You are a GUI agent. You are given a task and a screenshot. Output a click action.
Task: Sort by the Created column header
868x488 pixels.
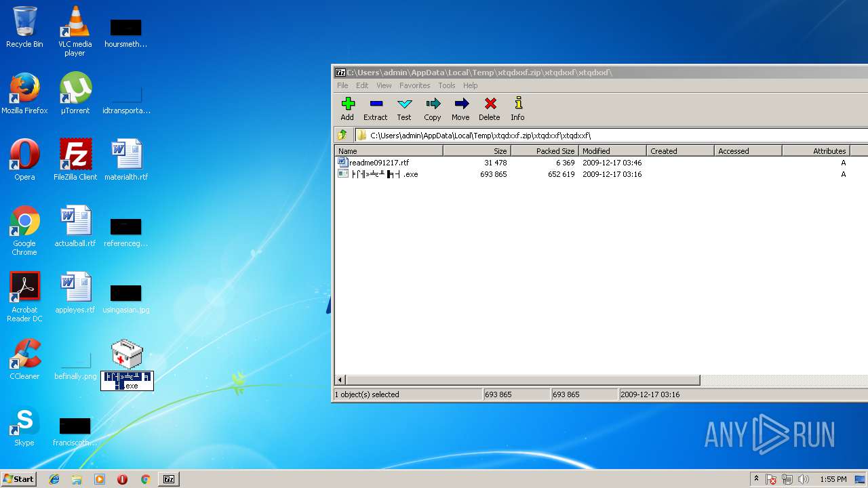tap(680, 150)
